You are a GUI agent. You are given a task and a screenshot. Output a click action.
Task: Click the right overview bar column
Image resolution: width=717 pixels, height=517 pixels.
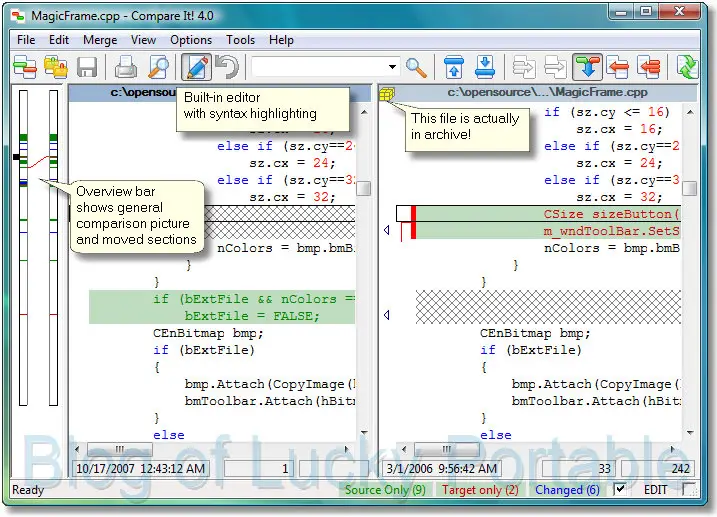tap(54, 248)
